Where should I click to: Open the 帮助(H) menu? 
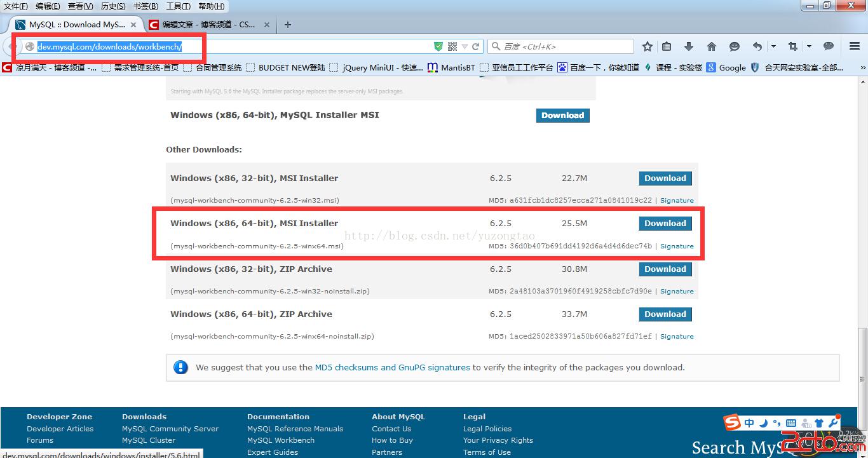[211, 6]
